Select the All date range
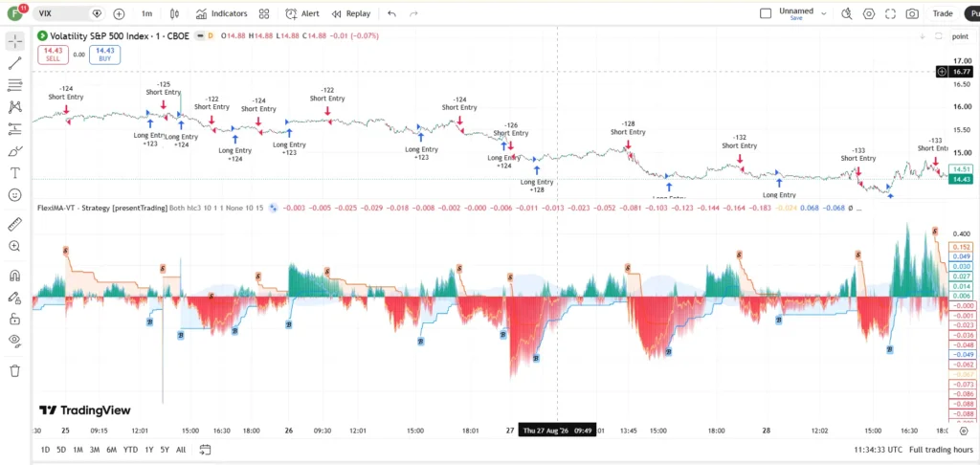This screenshot has width=980, height=465. point(181,450)
